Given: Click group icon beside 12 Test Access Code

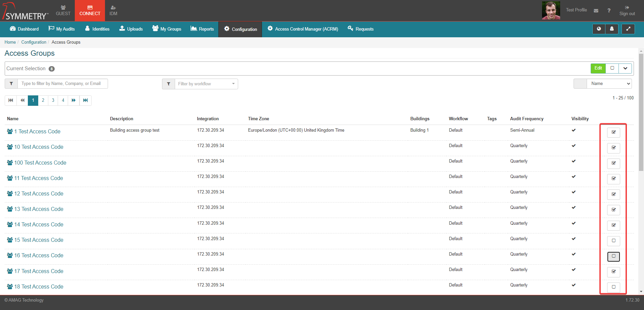Looking at the screenshot, I should [x=10, y=193].
